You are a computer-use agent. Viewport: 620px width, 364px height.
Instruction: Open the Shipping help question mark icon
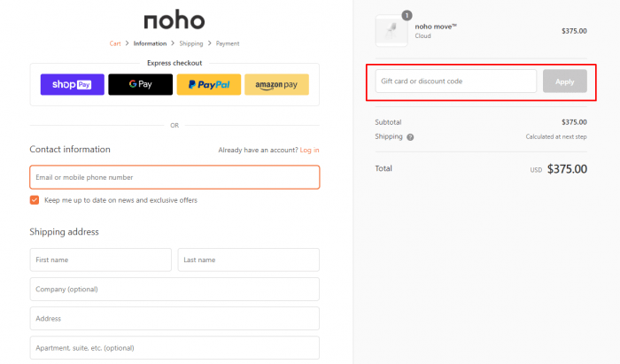(x=410, y=137)
